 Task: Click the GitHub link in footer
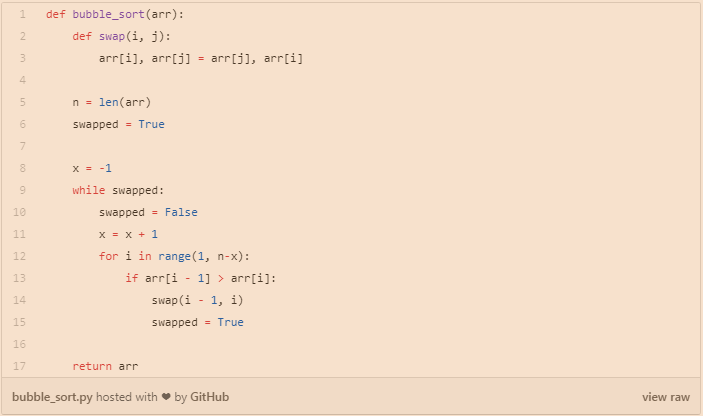pyautogui.click(x=209, y=397)
